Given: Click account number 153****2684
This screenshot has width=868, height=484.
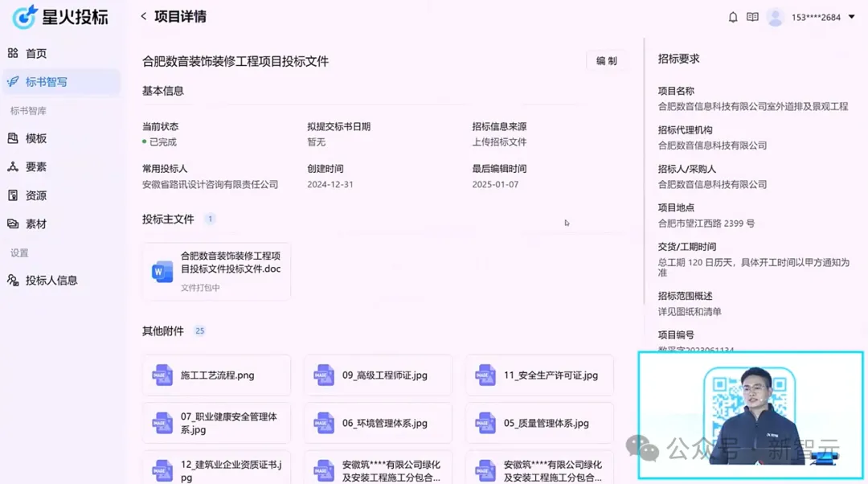Looking at the screenshot, I should pos(816,17).
